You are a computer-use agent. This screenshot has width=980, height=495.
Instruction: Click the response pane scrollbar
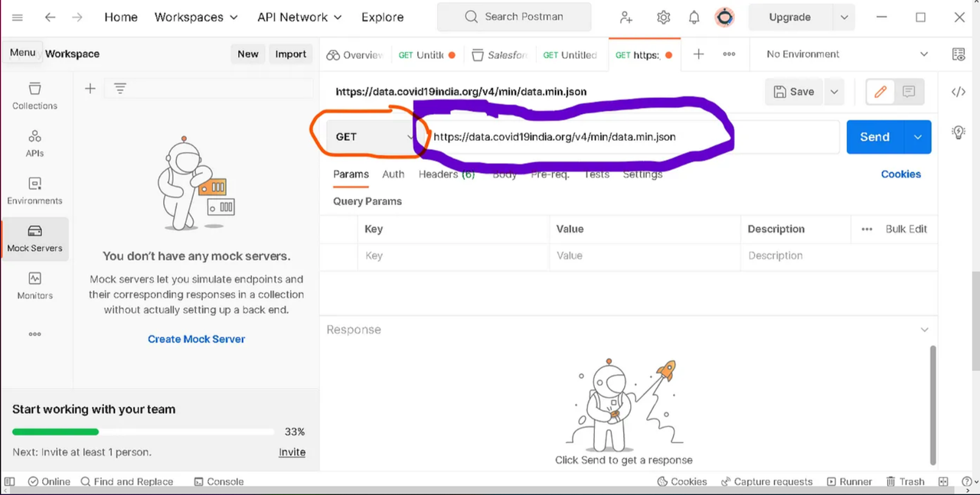(933, 405)
